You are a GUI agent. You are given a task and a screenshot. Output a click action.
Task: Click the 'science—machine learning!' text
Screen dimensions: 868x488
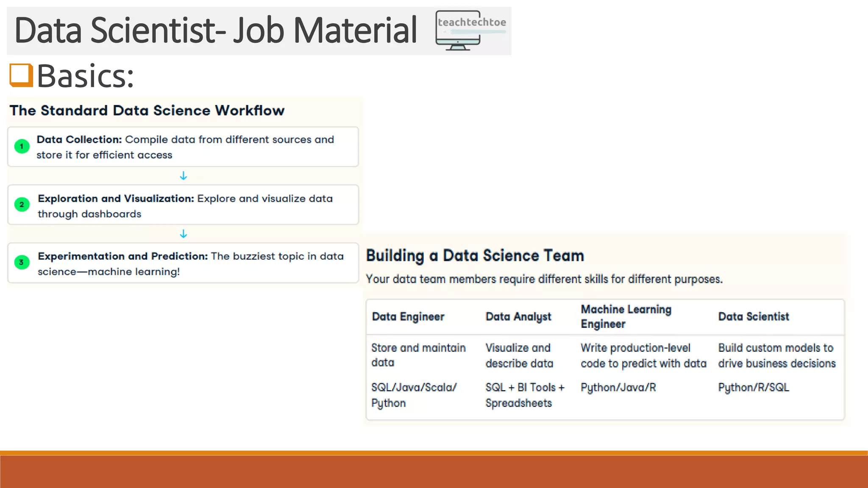tap(109, 272)
